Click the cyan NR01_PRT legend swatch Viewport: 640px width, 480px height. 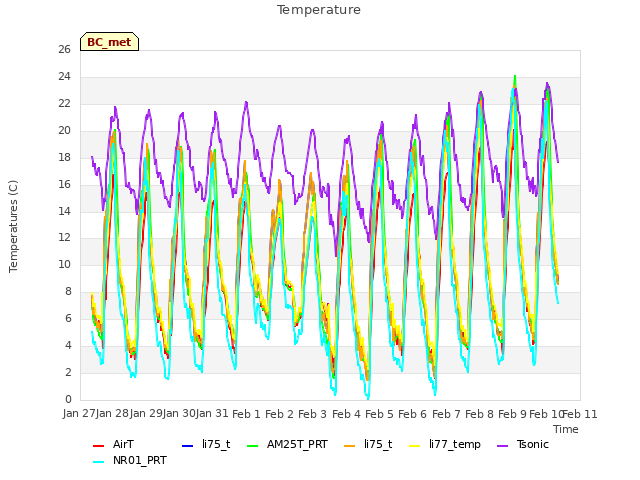pyautogui.click(x=98, y=462)
